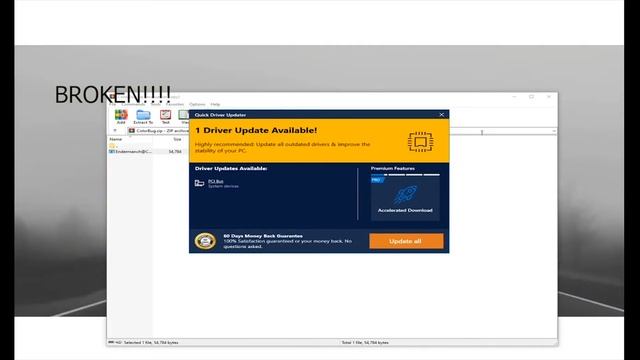Close the Quick Driver Updater popup

442,115
